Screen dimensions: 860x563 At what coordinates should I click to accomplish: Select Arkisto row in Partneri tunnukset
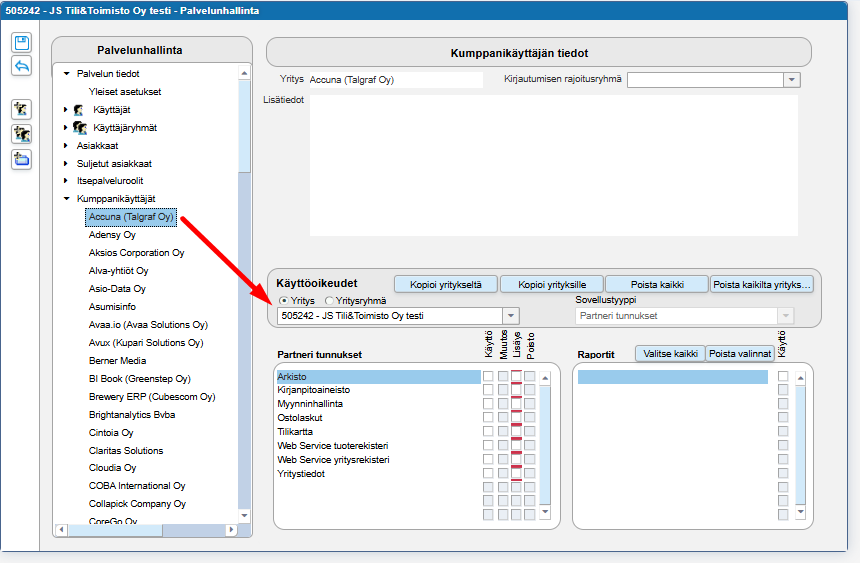(378, 376)
